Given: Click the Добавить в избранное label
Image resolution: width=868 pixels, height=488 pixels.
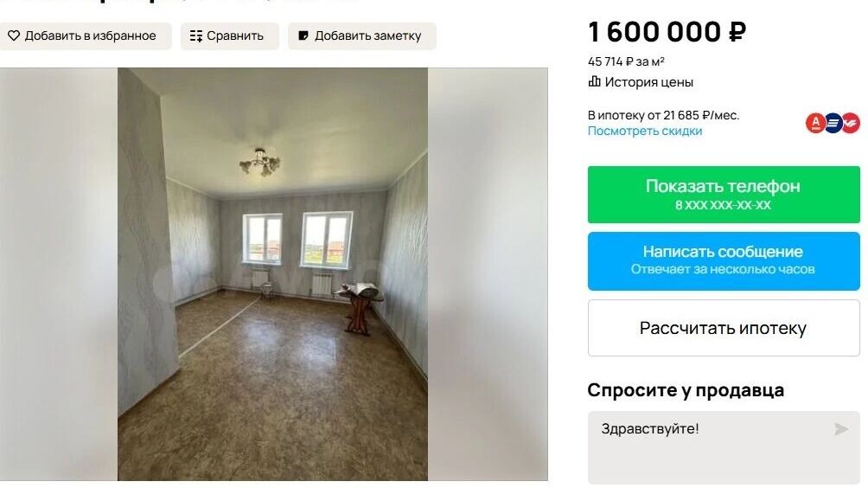Looking at the screenshot, I should pyautogui.click(x=90, y=36).
